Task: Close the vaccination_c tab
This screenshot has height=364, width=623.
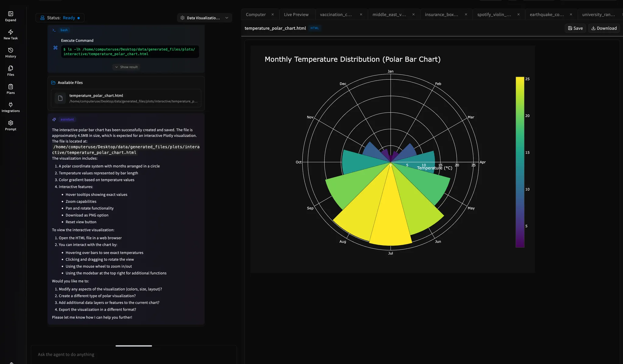Action: tap(361, 14)
